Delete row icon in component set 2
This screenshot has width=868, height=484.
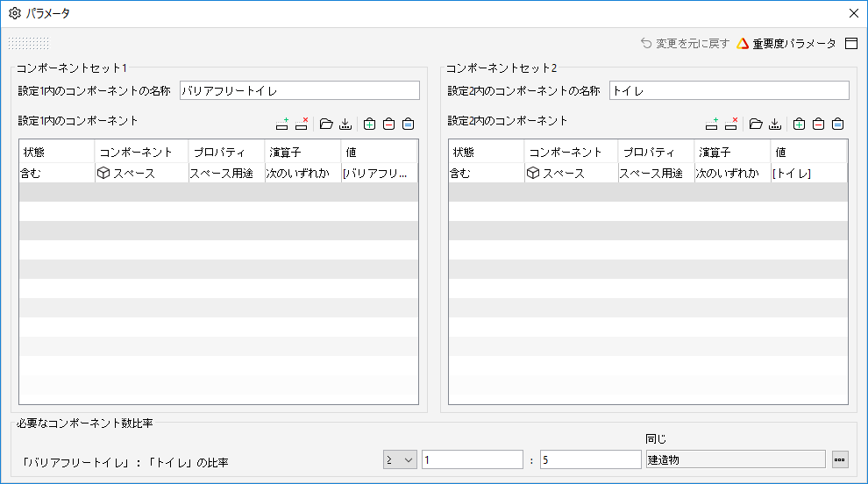pyautogui.click(x=730, y=124)
